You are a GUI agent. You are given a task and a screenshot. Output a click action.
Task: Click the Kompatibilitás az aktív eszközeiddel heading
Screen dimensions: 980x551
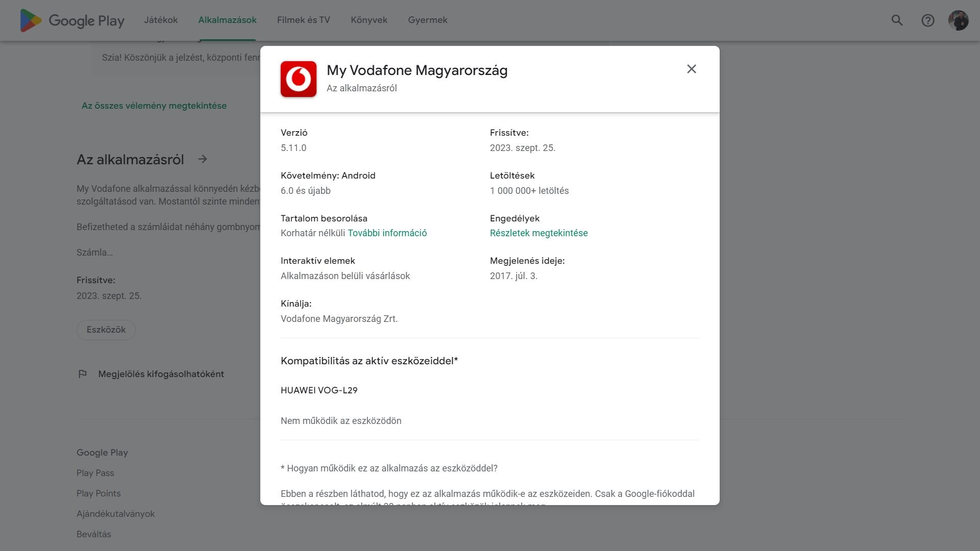pos(369,361)
